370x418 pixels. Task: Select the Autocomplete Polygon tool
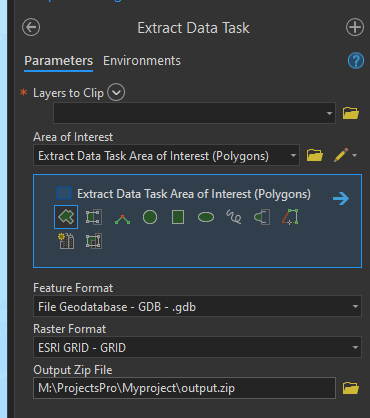tap(94, 217)
